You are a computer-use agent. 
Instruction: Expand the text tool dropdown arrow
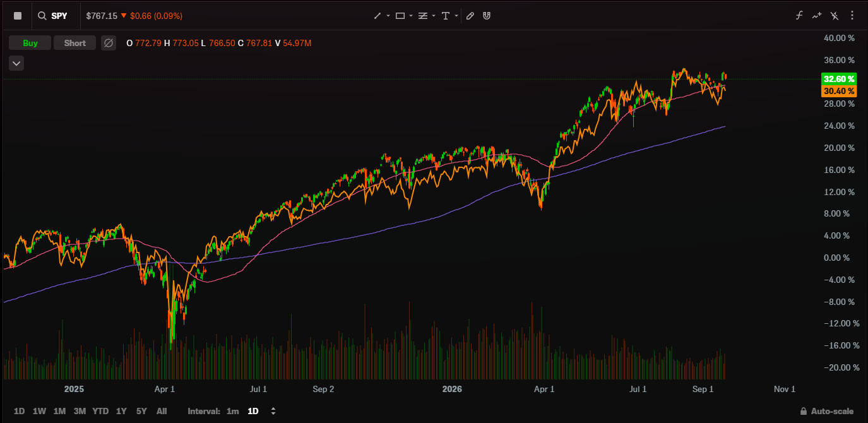coord(456,16)
